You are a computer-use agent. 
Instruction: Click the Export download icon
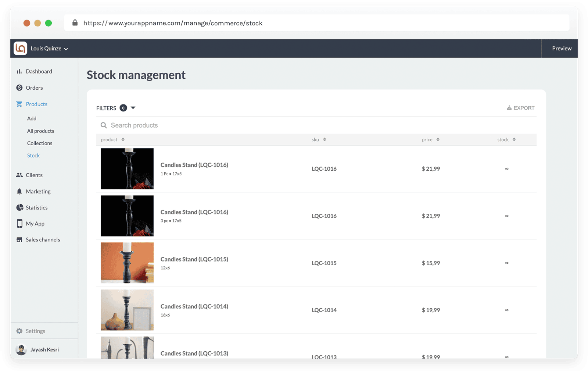pos(509,108)
